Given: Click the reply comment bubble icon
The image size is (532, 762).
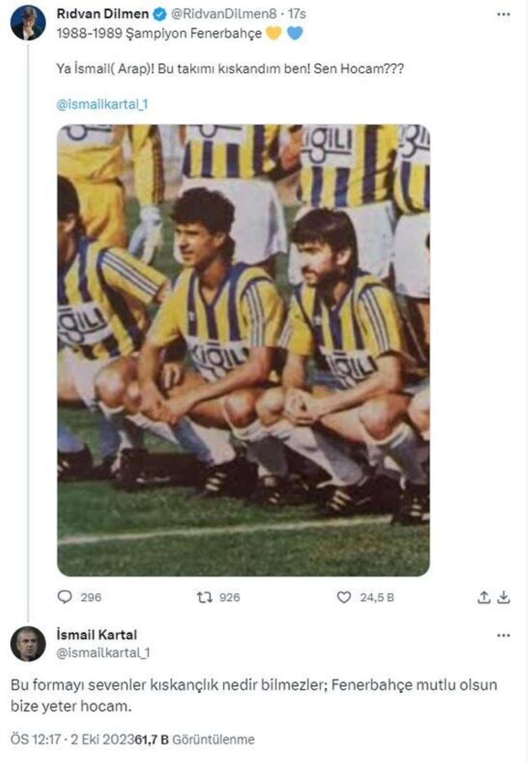Looking at the screenshot, I should pyautogui.click(x=65, y=597).
